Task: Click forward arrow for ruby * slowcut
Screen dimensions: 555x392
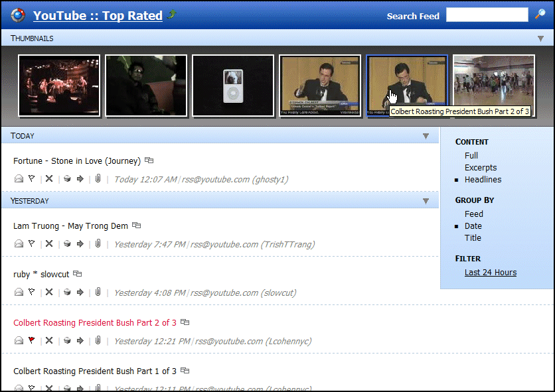Action: pyautogui.click(x=80, y=292)
